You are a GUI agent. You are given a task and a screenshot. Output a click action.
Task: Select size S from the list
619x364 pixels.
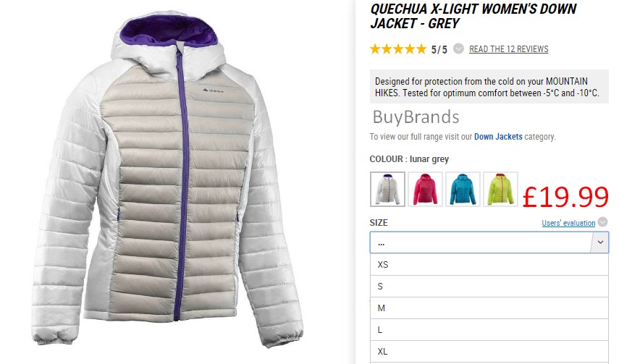489,287
